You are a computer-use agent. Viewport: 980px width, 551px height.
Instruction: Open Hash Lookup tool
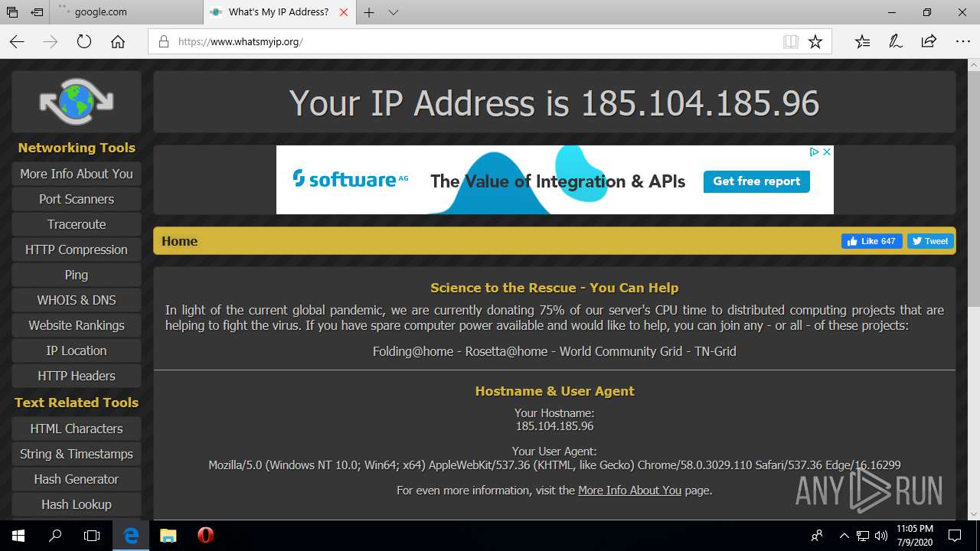click(x=77, y=504)
